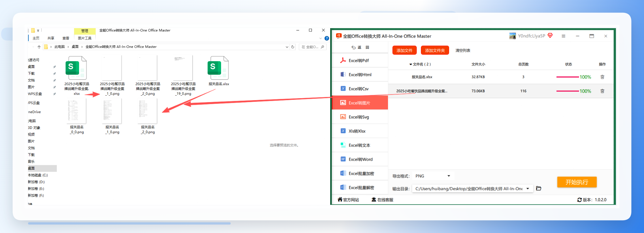Delete the 2025小吃餐饮 row via trash icon
644x233 pixels.
pyautogui.click(x=602, y=91)
